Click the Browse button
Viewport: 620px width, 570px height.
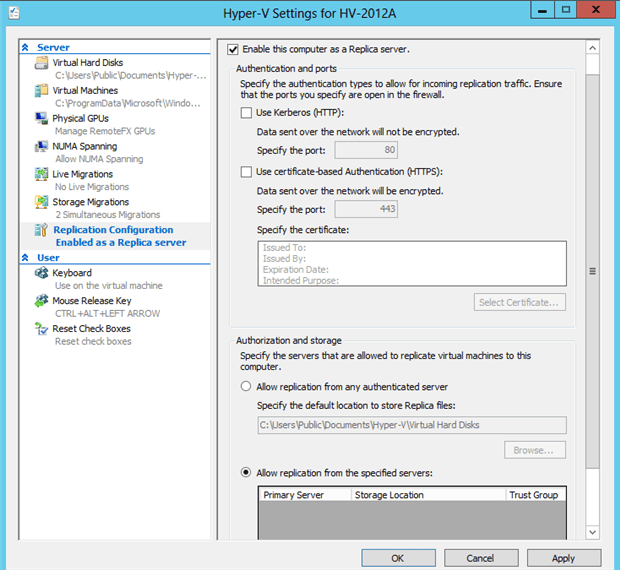[535, 450]
